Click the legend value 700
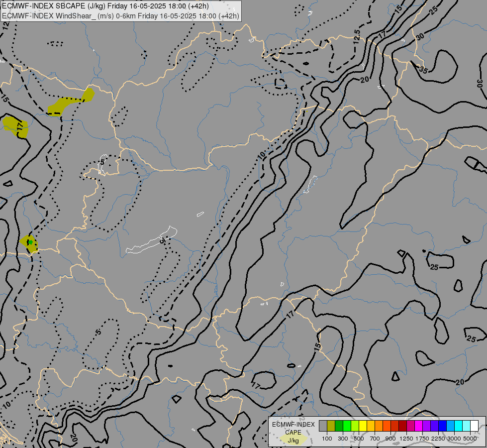The width and height of the screenshot is (487, 448). (x=375, y=439)
